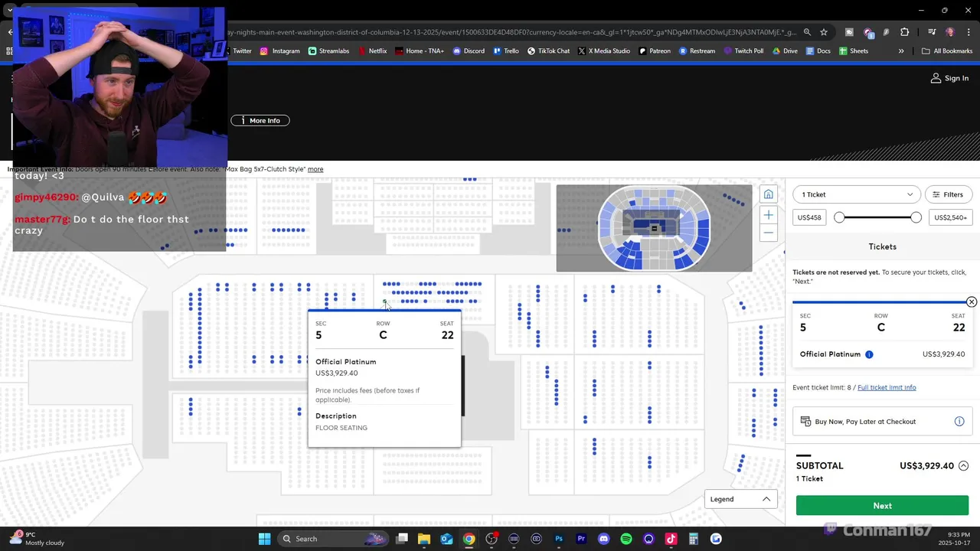Open the TikTok Chat bookmark
The image size is (980, 551).
click(548, 51)
